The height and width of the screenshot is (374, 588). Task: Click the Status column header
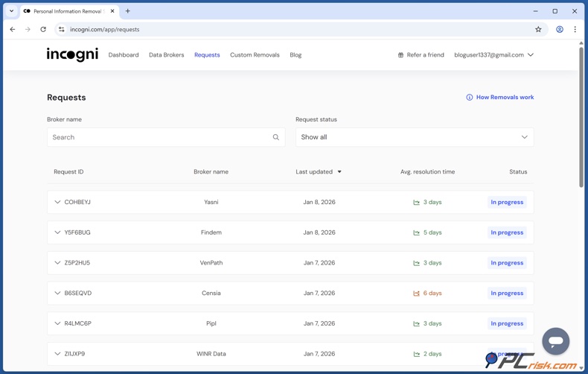pos(518,171)
